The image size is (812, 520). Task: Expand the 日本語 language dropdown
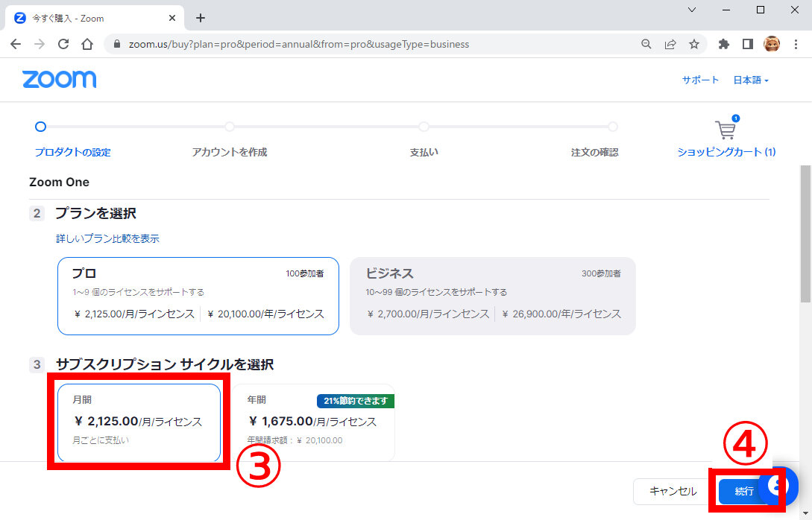point(751,80)
